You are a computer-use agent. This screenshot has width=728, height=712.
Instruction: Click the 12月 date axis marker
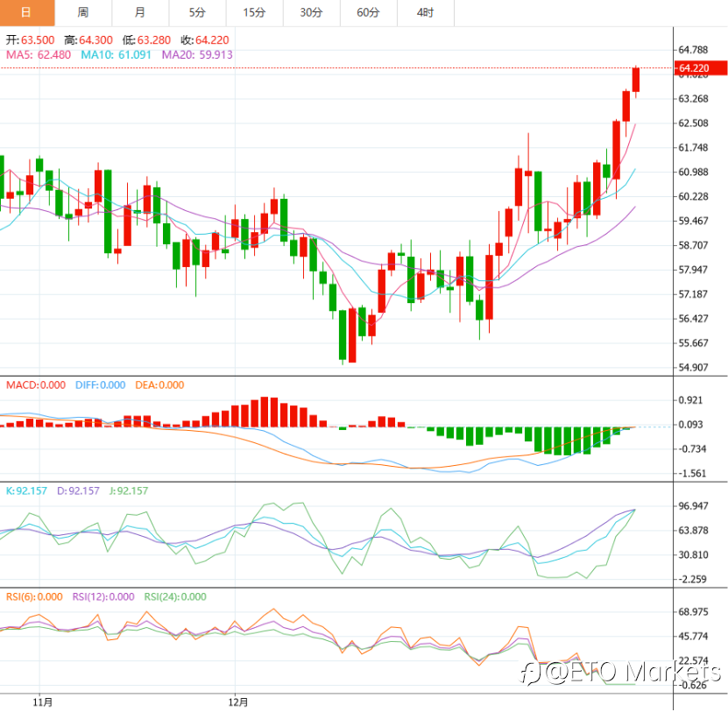pyautogui.click(x=238, y=702)
